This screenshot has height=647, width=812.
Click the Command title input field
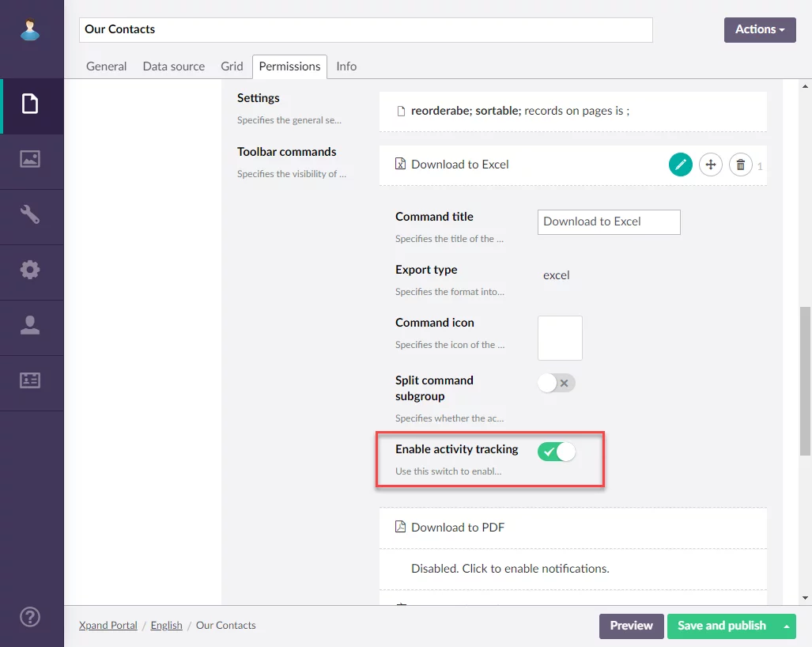pos(609,221)
